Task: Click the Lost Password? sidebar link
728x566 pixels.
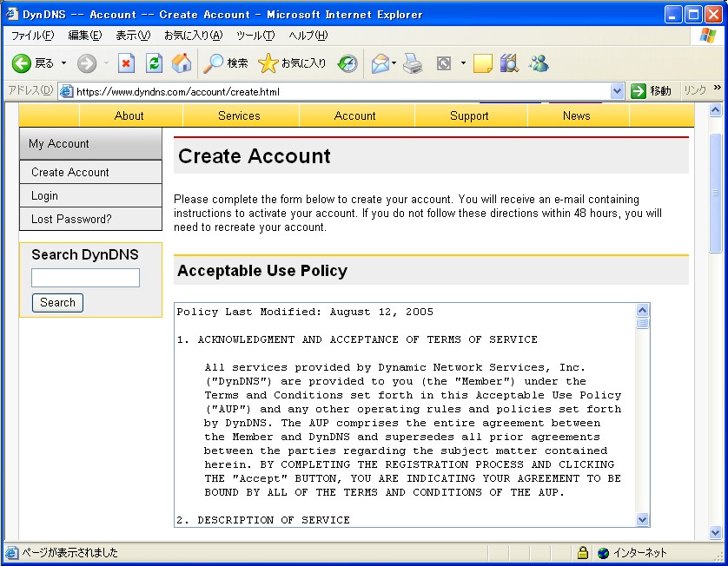Action: [x=90, y=219]
